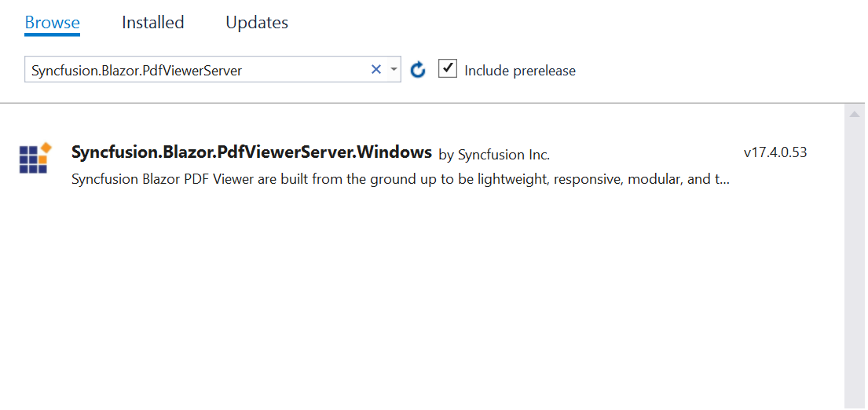Switch to the Installed tab

click(x=153, y=23)
